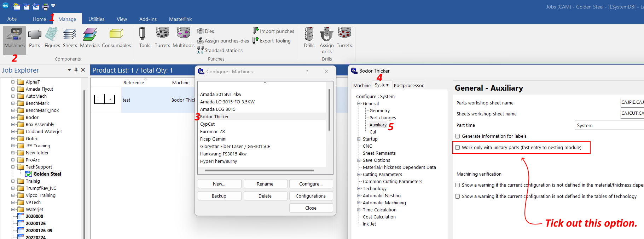The height and width of the screenshot is (239, 644).
Task: Open Job Explorer panel options arrow
Action: pos(69,70)
